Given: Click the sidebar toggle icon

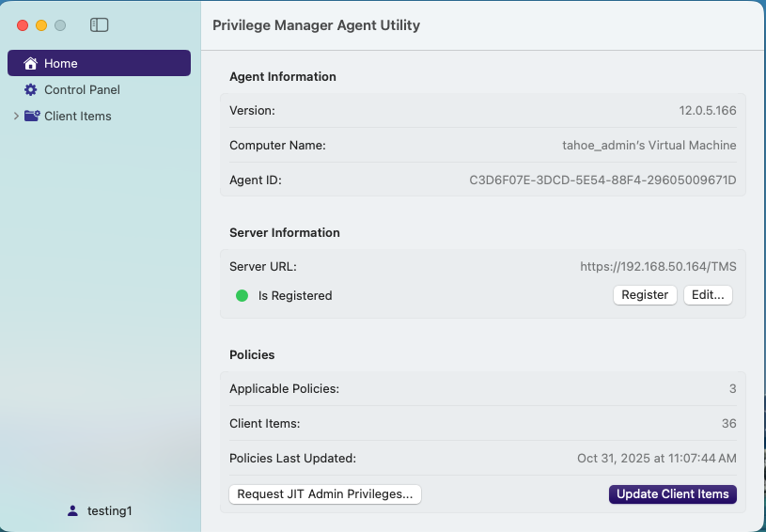Looking at the screenshot, I should (x=99, y=25).
